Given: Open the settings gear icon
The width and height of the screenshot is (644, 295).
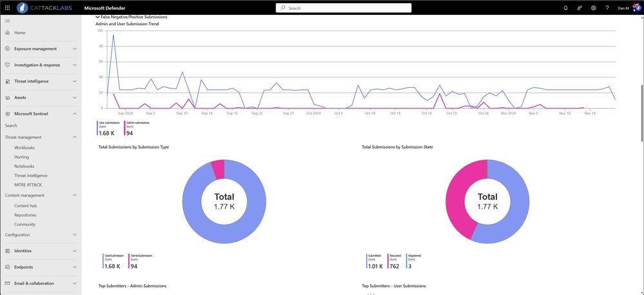Looking at the screenshot, I should [593, 8].
